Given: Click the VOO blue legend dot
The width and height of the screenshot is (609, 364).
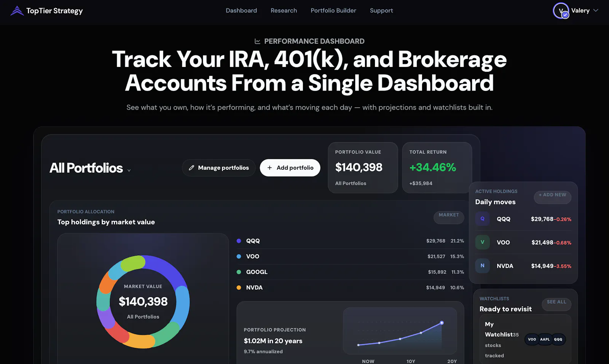Looking at the screenshot, I should click(239, 256).
